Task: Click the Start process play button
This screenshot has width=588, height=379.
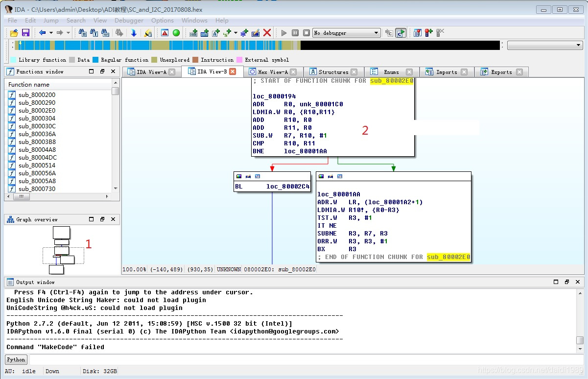Action: pos(284,33)
